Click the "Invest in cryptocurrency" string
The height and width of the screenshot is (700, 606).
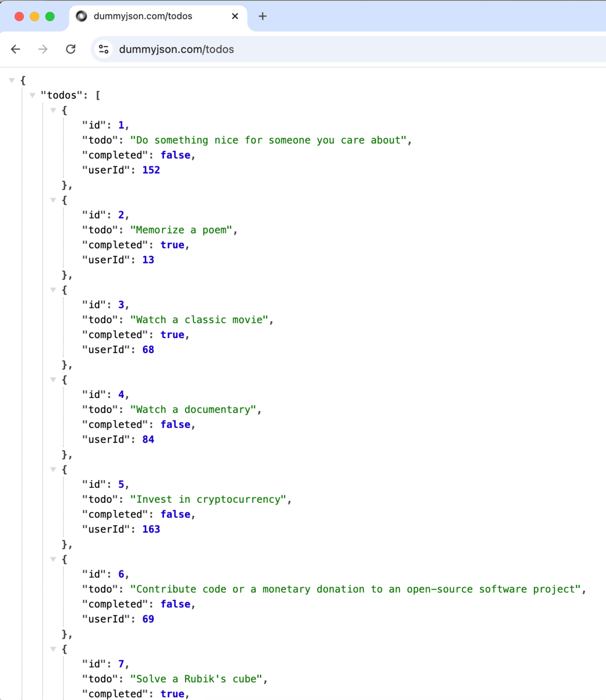(x=208, y=499)
